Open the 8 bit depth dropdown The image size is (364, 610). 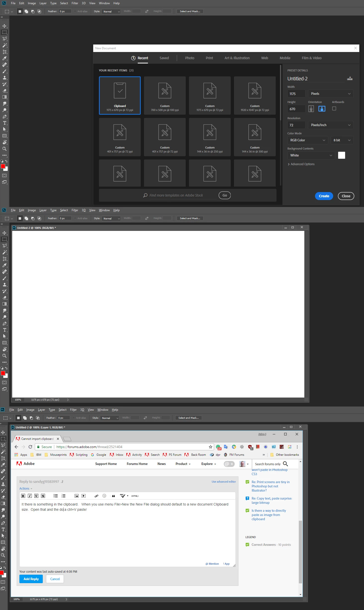click(x=342, y=140)
